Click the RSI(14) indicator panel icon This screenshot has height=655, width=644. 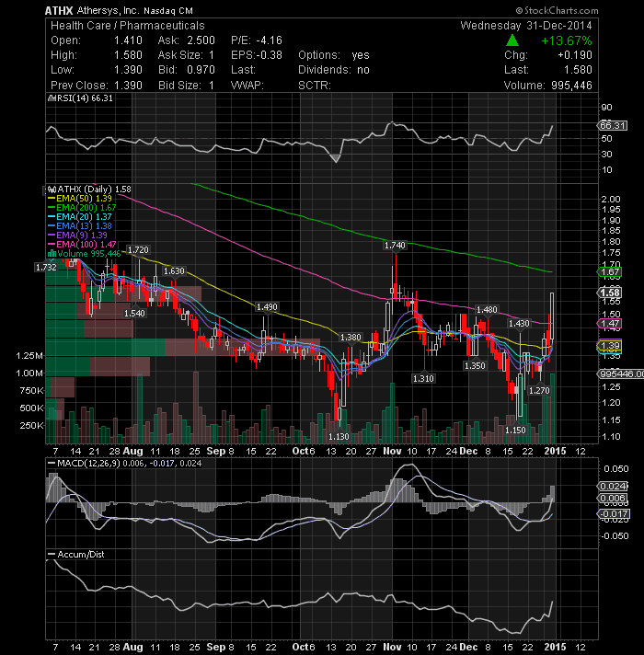point(52,98)
